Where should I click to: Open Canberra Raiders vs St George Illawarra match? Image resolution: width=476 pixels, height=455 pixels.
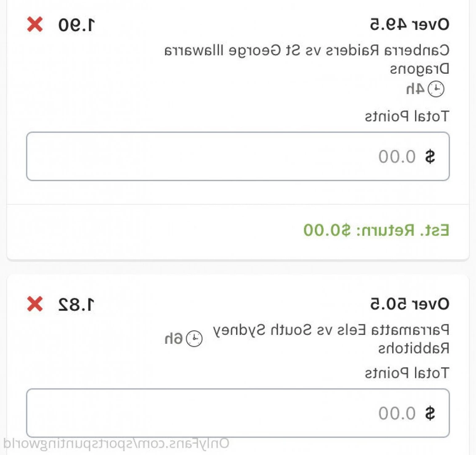(x=307, y=59)
